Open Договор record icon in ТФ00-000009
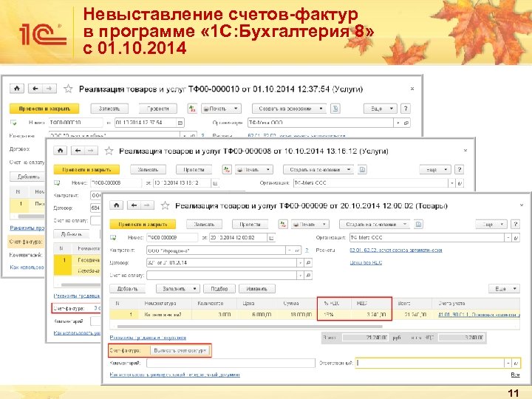This screenshot has width=532, height=399. [x=308, y=262]
